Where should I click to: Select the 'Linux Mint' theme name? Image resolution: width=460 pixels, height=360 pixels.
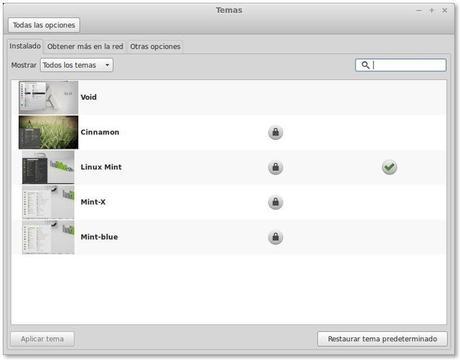[x=101, y=167]
